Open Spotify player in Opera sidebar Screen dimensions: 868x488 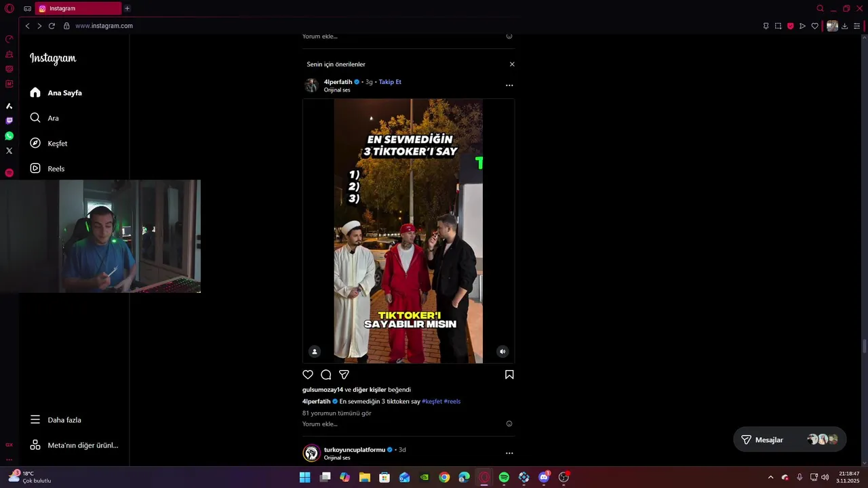coord(9,173)
